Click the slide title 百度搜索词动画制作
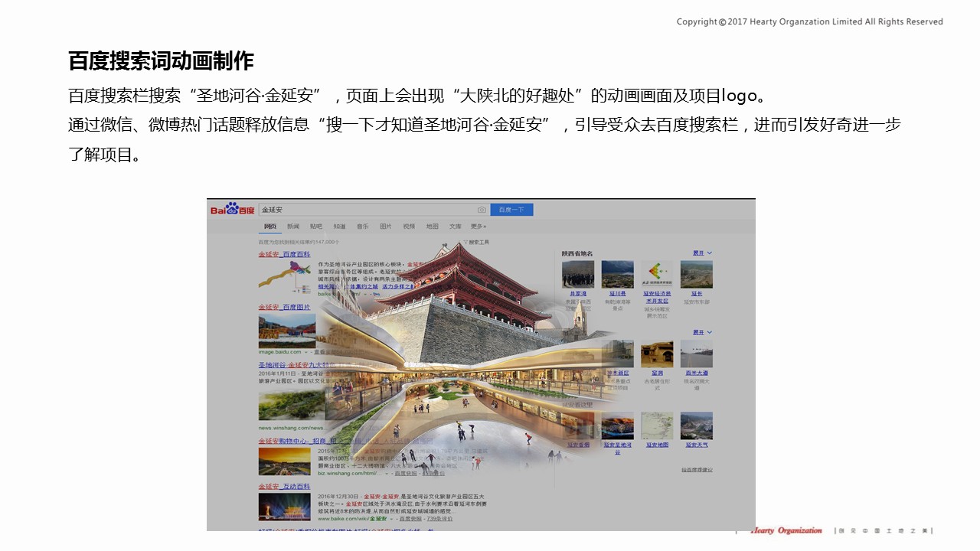 coord(161,60)
